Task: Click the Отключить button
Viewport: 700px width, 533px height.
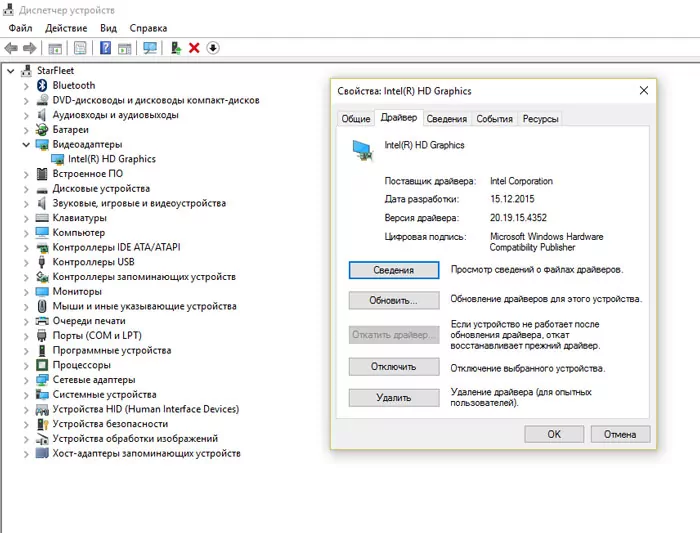Action: click(394, 366)
